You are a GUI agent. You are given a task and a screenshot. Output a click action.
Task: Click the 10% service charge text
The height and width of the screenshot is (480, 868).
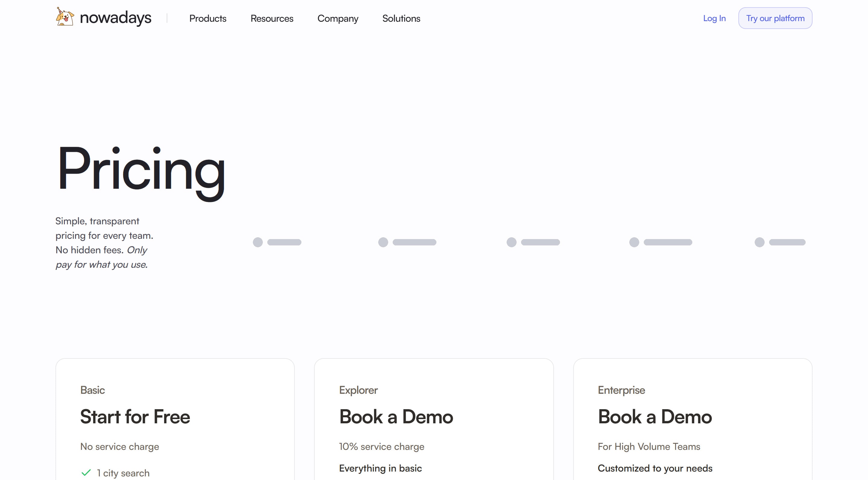pos(382,447)
